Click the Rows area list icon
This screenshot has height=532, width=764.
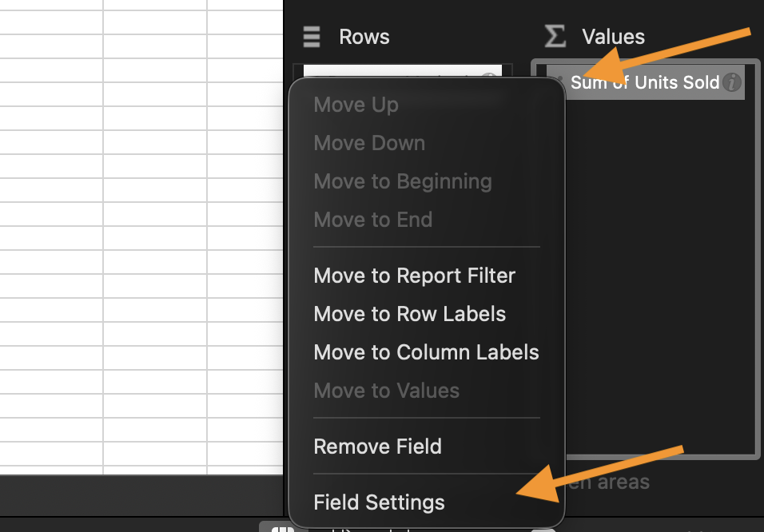pyautogui.click(x=312, y=37)
